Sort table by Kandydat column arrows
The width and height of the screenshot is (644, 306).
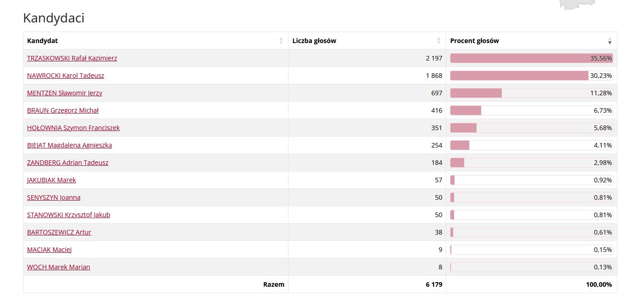[x=281, y=41]
